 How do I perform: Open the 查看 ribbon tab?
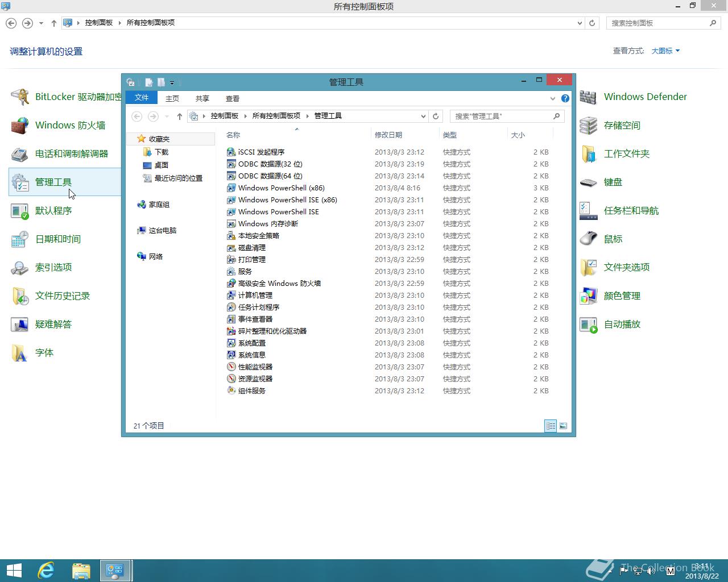pyautogui.click(x=233, y=98)
